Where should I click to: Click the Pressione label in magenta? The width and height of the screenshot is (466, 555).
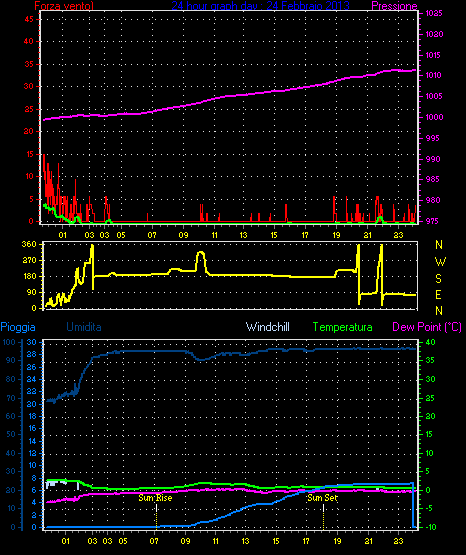(394, 6)
